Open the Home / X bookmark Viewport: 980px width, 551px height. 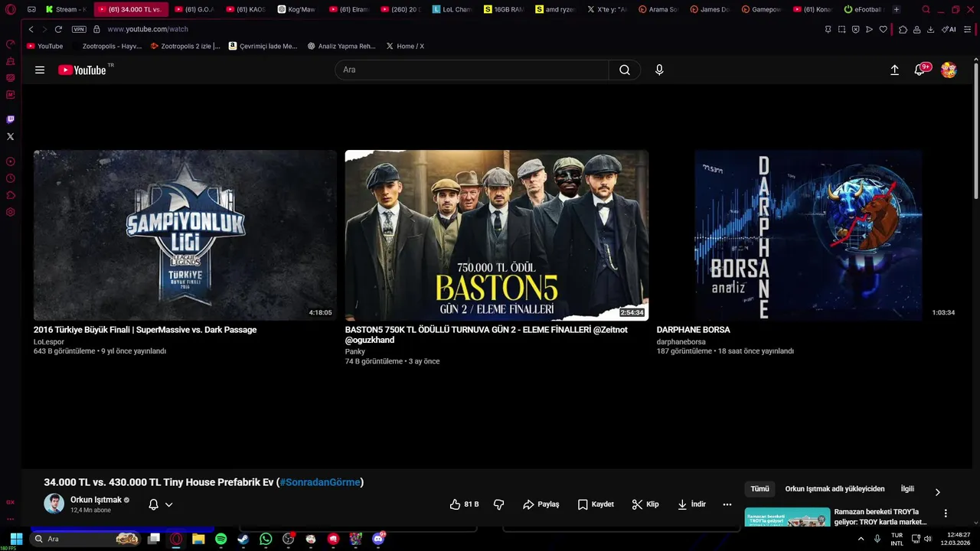405,46
